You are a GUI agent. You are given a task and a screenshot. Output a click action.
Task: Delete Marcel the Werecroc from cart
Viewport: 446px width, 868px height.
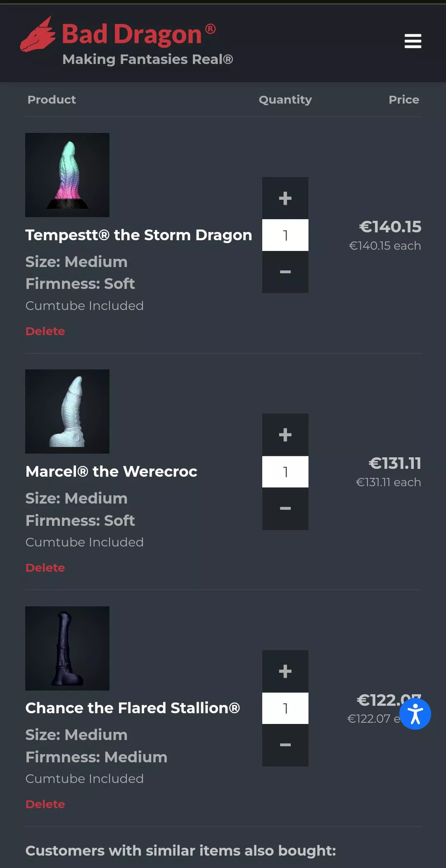45,568
